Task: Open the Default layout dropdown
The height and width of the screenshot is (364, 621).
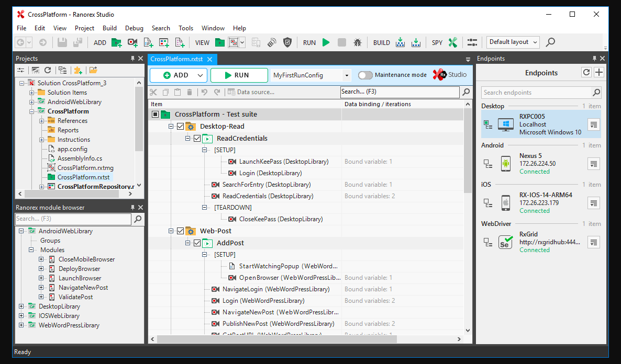Action: coord(513,42)
